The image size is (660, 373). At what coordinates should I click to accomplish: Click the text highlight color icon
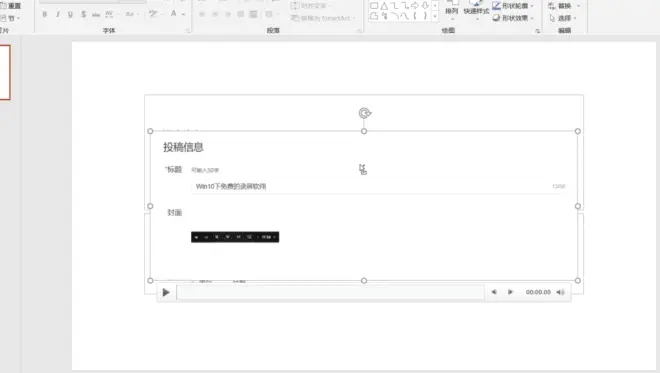click(x=153, y=14)
